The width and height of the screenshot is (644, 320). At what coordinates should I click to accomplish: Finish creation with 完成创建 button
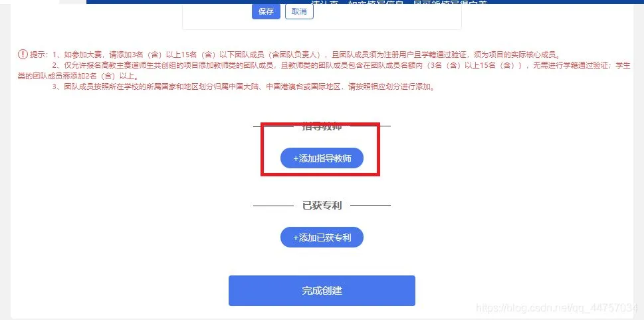pos(322,291)
